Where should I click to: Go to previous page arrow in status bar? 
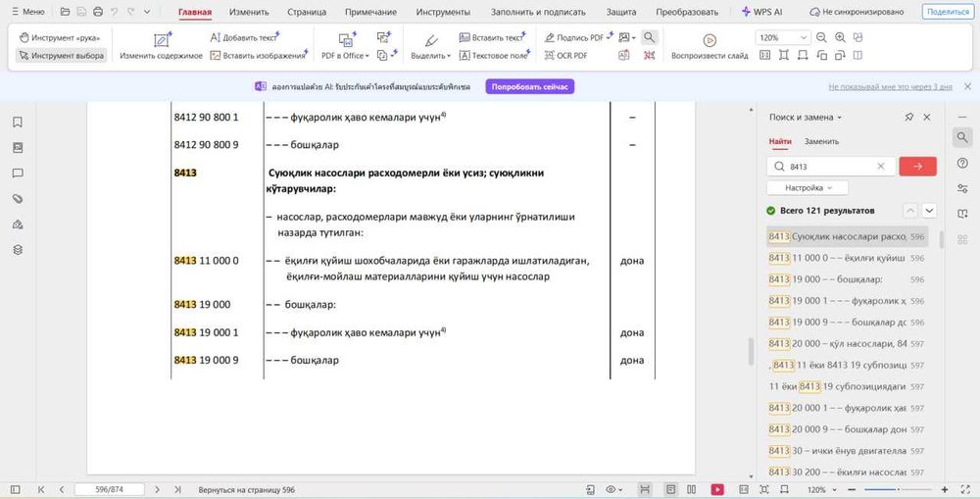pos(61,489)
